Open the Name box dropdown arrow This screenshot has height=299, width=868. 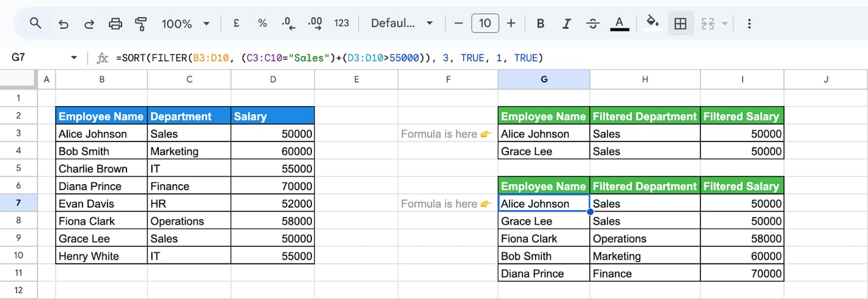74,58
